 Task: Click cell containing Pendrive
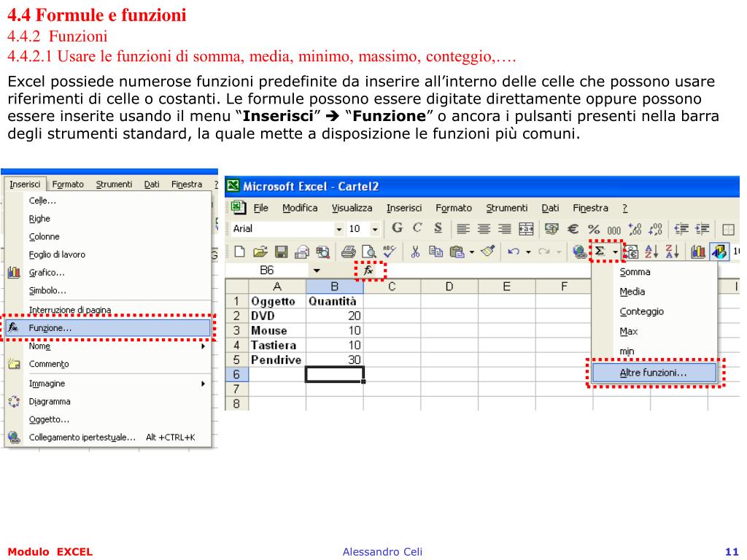pyautogui.click(x=276, y=359)
